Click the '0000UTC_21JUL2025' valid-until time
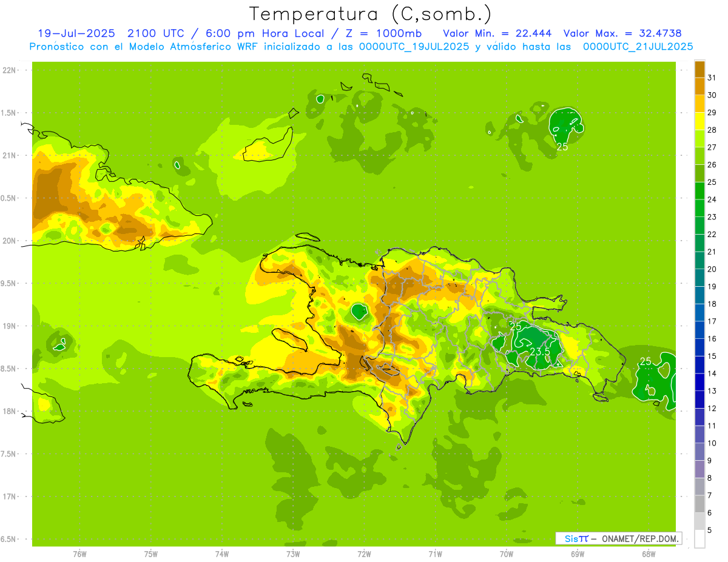This screenshot has width=728, height=562. point(638,47)
